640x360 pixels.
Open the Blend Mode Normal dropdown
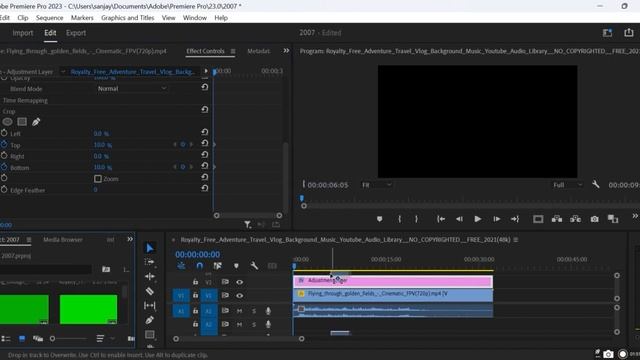[131, 88]
